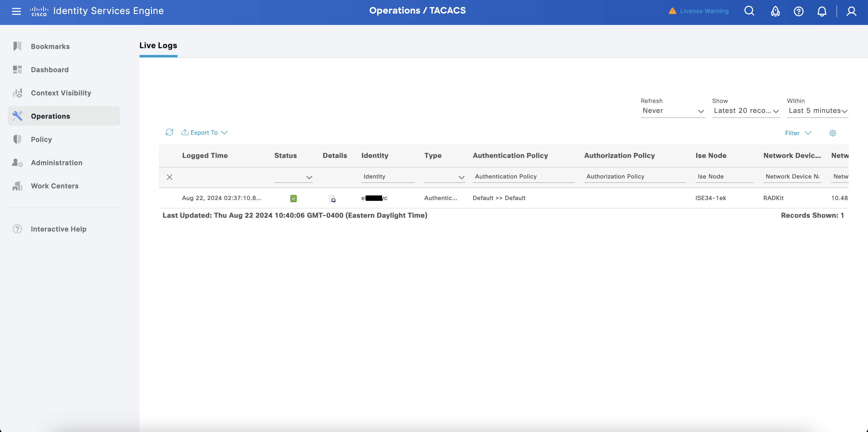Expand the Export To menu
Viewport: 868px width, 432px height.
pos(205,132)
